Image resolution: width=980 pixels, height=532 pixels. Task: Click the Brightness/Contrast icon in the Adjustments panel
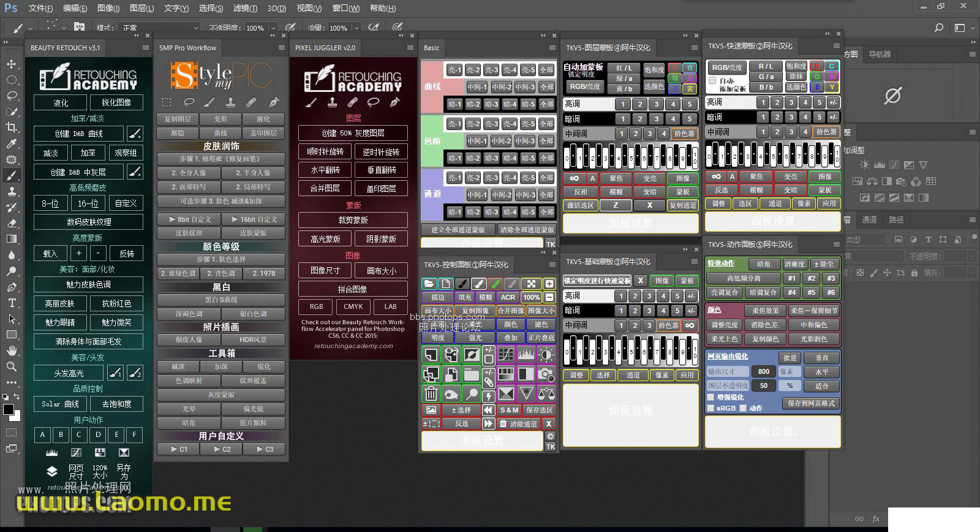point(864,165)
